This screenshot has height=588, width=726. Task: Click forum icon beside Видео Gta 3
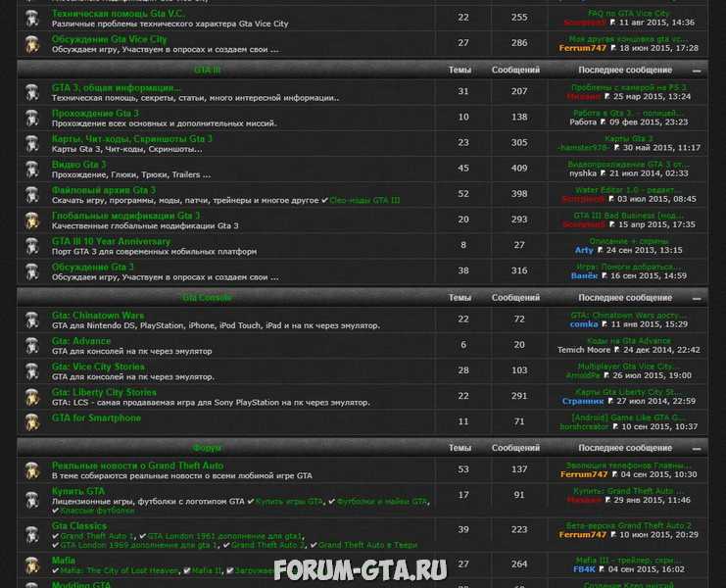32,170
